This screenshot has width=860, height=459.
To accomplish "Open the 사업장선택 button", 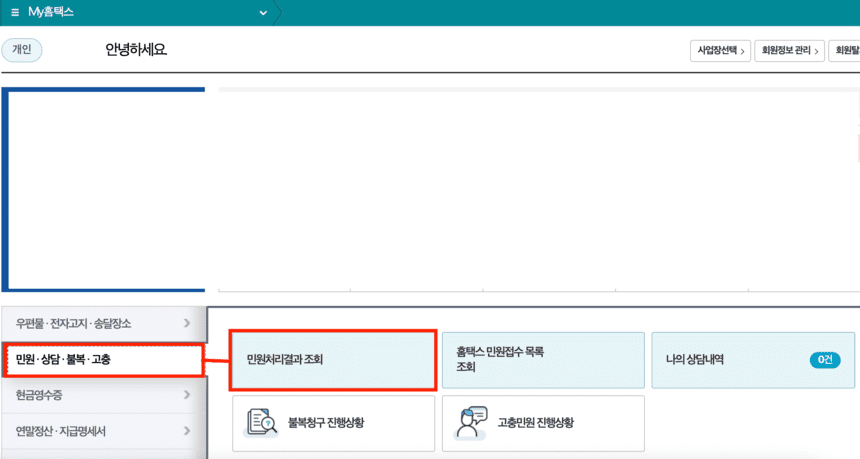I will click(720, 51).
